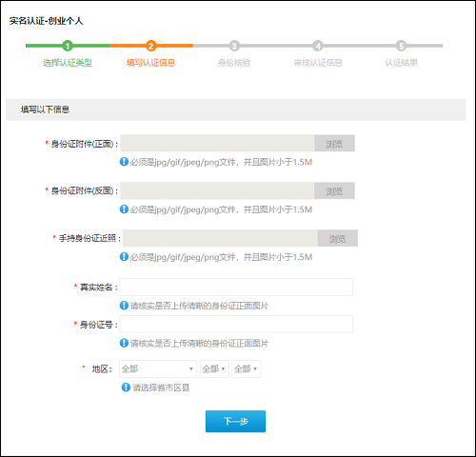
Task: Click 浏览 button for 身份证附件(反面)
Action: 334,190
